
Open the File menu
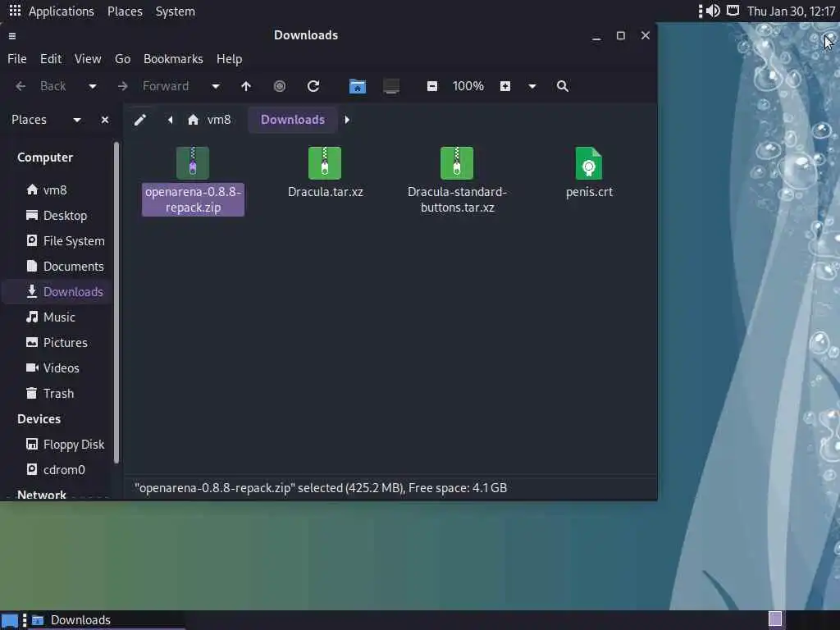pos(17,59)
